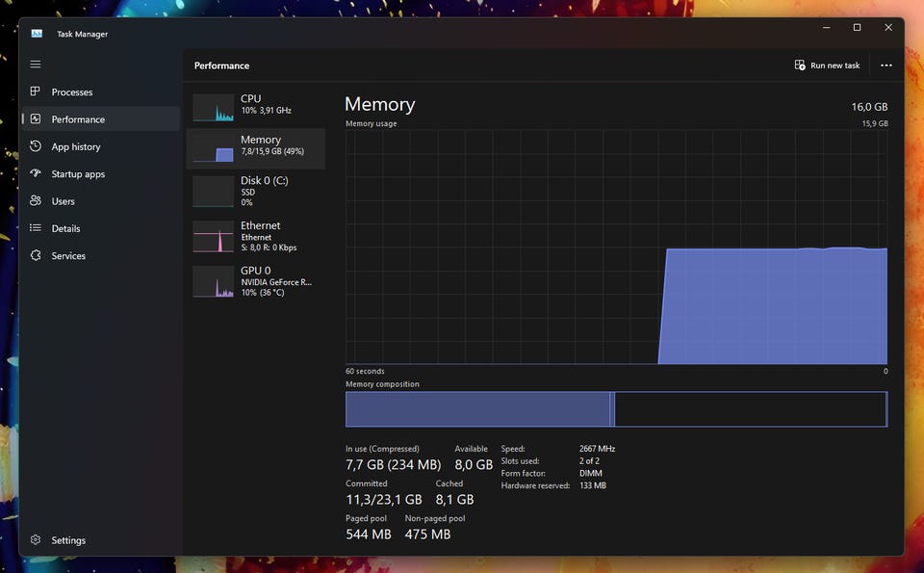This screenshot has height=573, width=924.
Task: Click the Startup apps gauge icon
Action: pyautogui.click(x=36, y=174)
